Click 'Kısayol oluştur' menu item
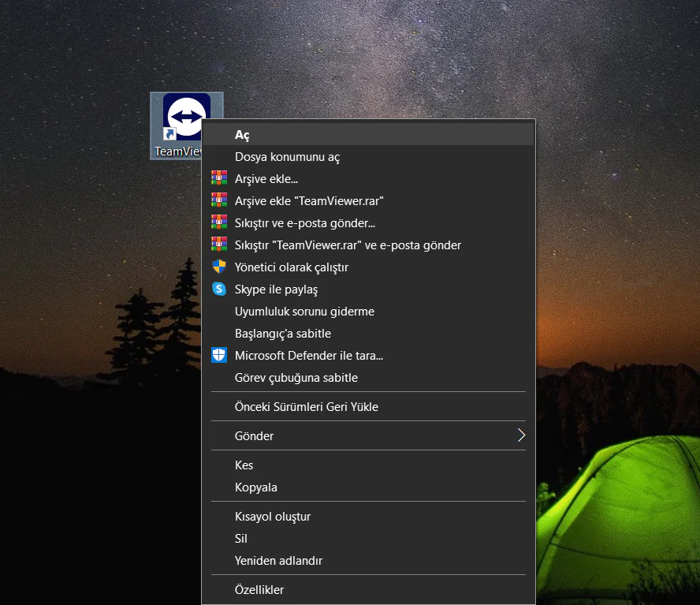The image size is (700, 605). [x=273, y=517]
